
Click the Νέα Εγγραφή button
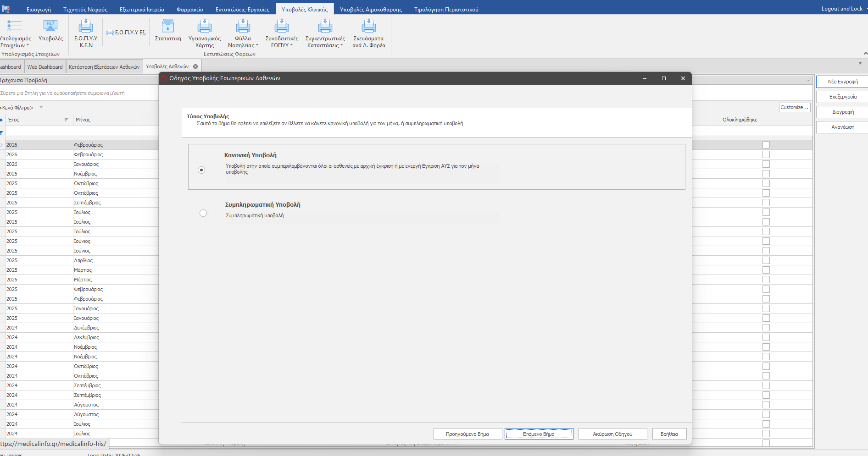point(842,82)
